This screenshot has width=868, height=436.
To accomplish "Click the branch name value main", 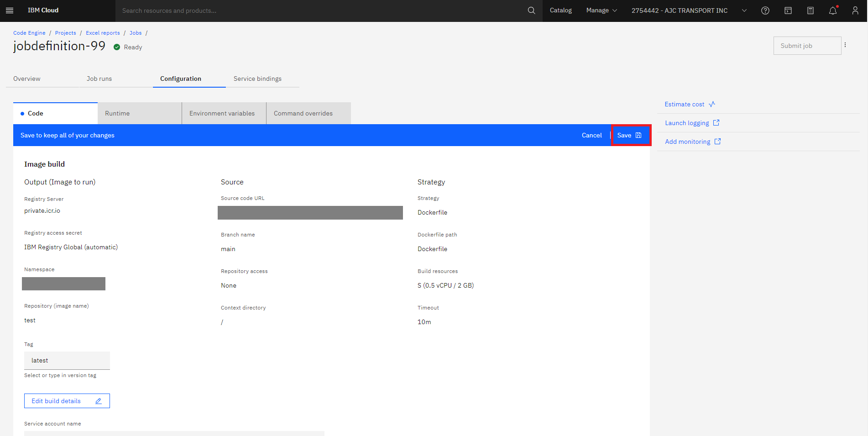I will (228, 249).
